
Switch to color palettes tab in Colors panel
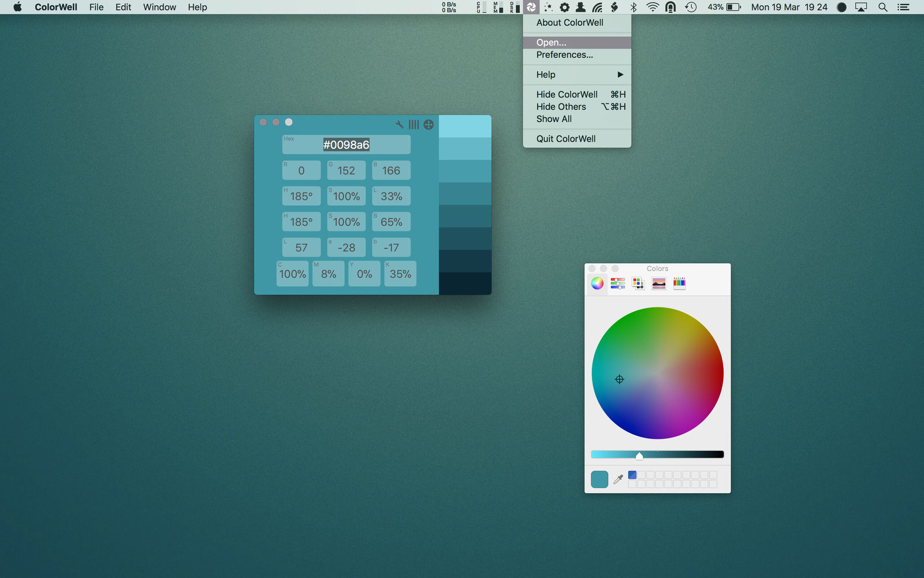click(638, 283)
